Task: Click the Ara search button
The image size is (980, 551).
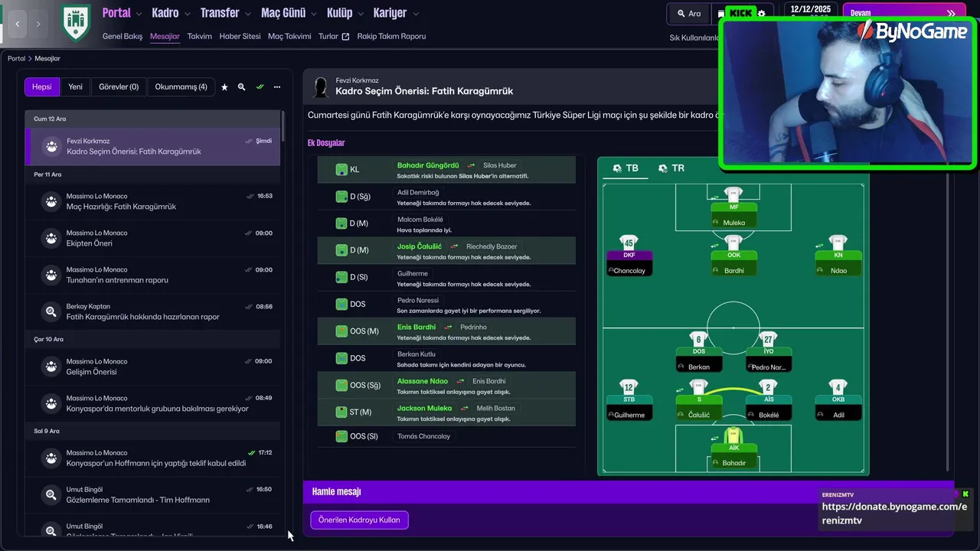Action: [x=688, y=14]
